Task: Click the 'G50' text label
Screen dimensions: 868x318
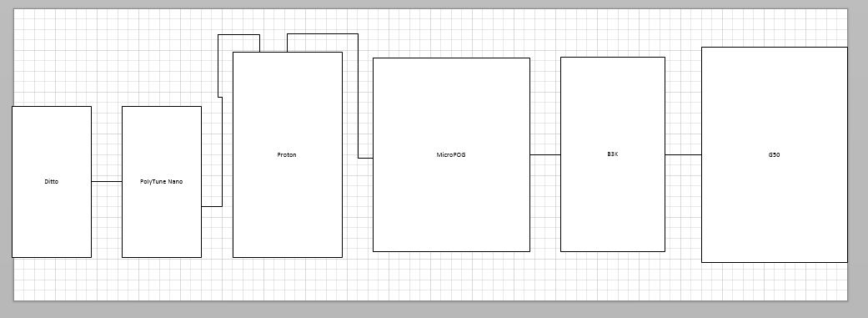Action: (x=774, y=154)
